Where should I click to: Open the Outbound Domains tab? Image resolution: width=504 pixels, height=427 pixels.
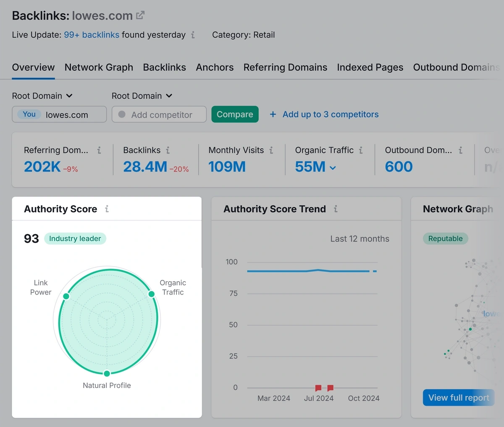point(457,67)
